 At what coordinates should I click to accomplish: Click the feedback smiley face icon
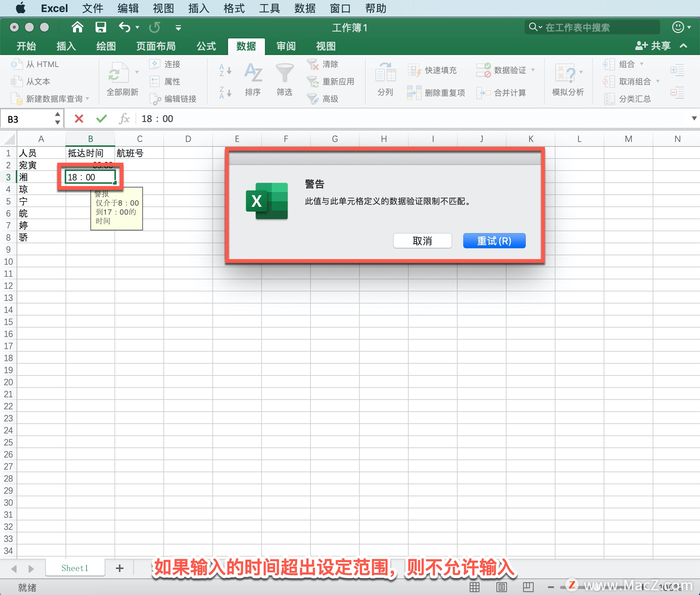click(x=678, y=27)
